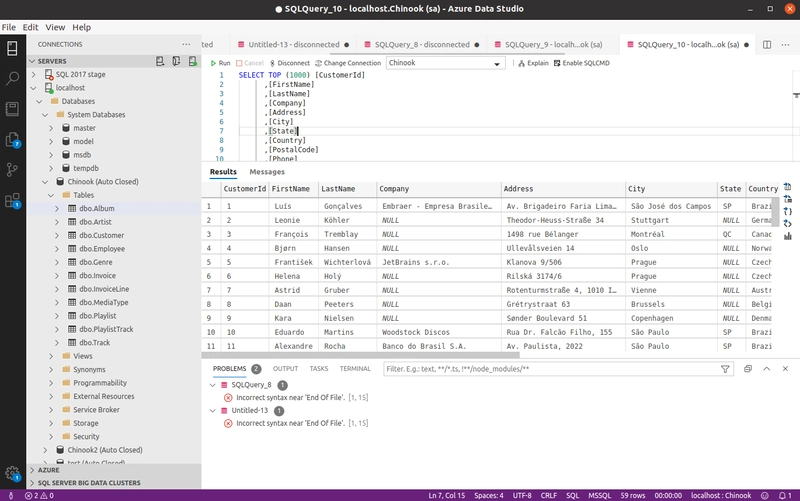Collapse the SQLQuery_8 problems group
Image resolution: width=800 pixels, height=501 pixels.
213,385
